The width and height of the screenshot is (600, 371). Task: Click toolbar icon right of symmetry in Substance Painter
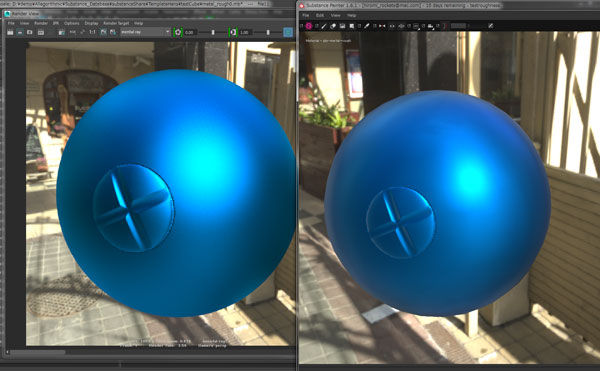point(392,26)
